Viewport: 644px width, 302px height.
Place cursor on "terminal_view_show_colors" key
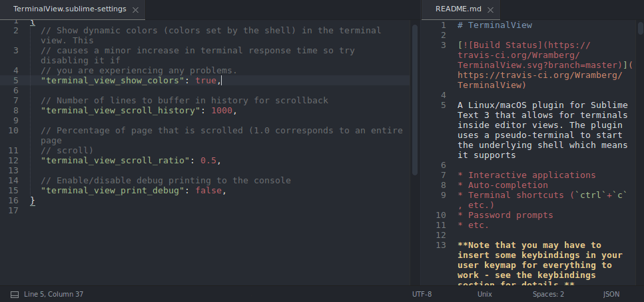coord(113,81)
